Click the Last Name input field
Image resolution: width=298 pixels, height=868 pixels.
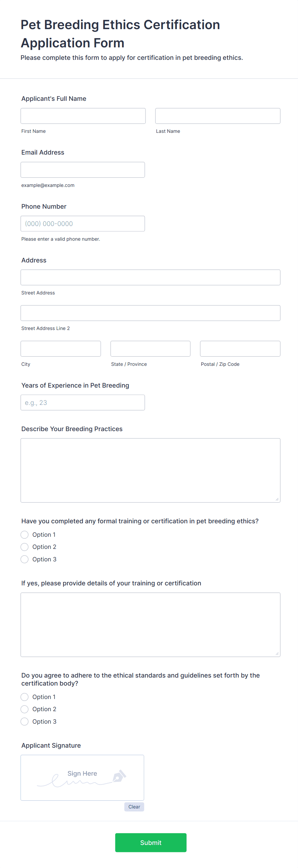[x=218, y=116]
